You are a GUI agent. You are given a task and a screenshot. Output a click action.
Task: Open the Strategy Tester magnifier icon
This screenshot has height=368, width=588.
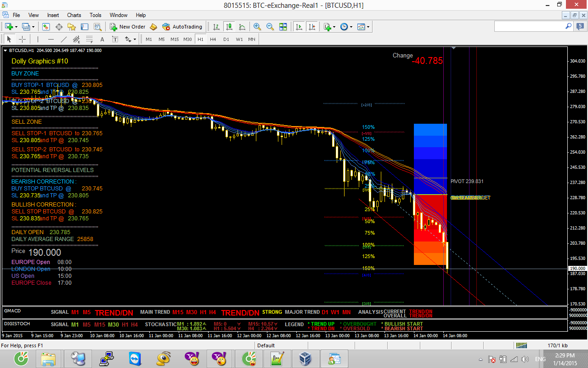coord(97,27)
